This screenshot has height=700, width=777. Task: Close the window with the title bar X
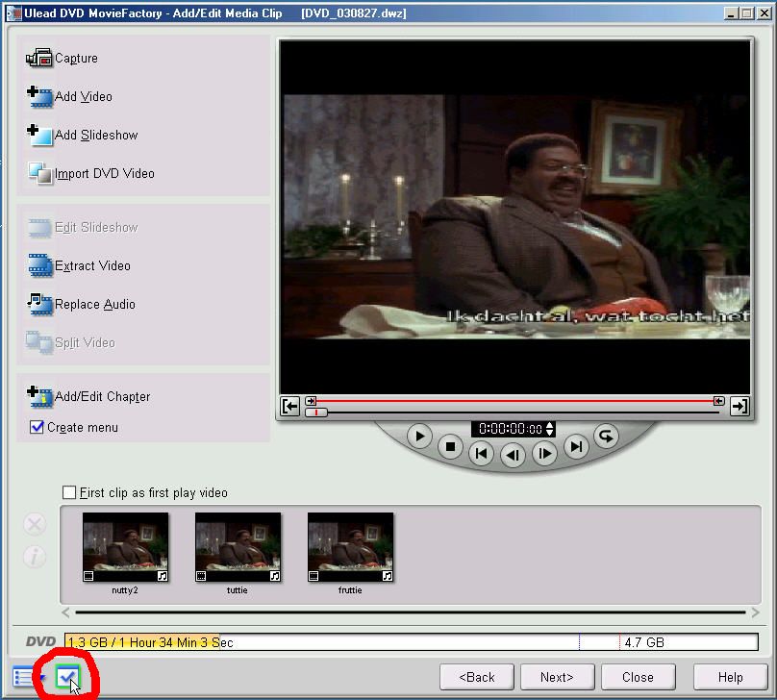coord(764,13)
